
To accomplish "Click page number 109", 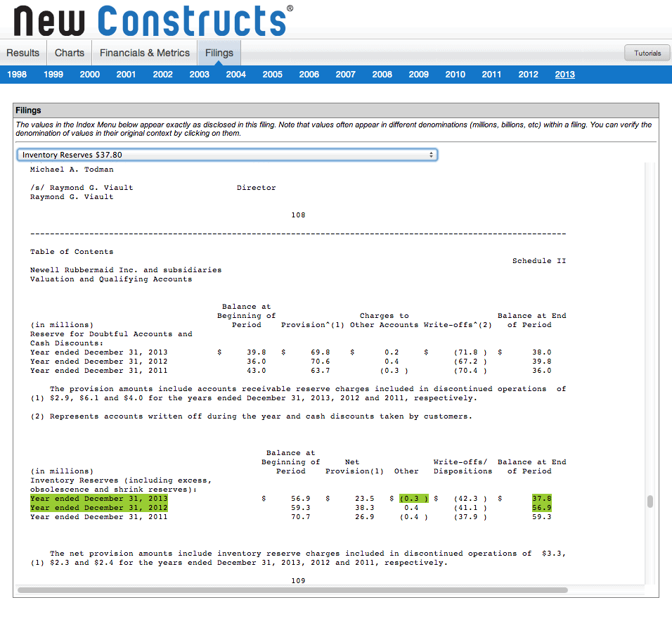I will (298, 581).
